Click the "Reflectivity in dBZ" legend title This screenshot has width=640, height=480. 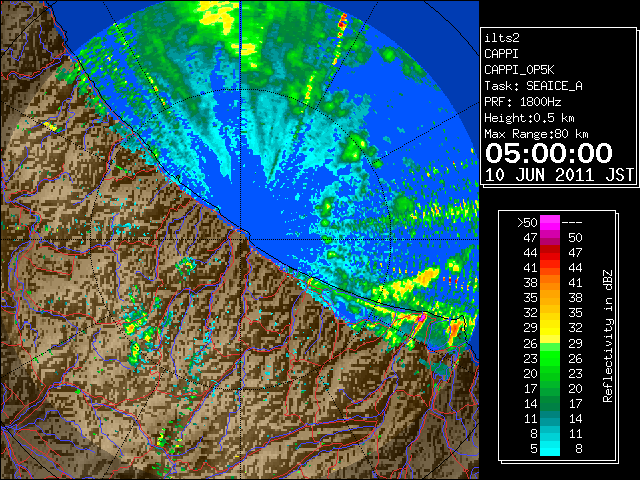[x=608, y=336]
